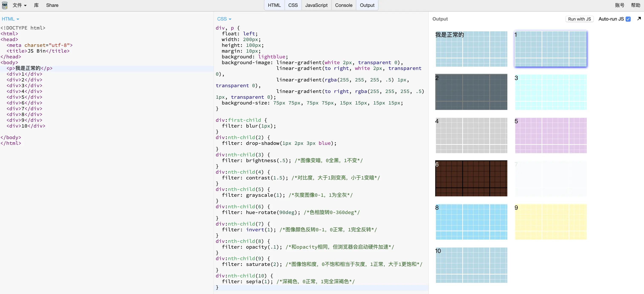Click the 'float: left;' CSS line
Image resolution: width=644 pixels, height=294 pixels.
coord(240,34)
